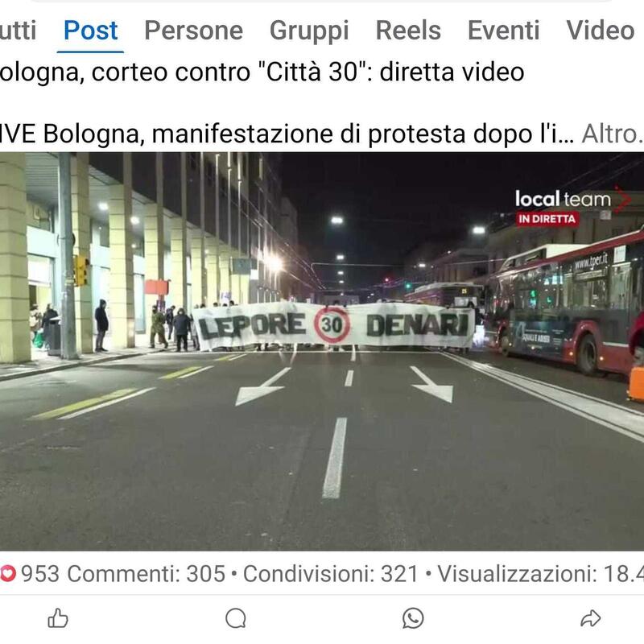Open comments with the speech bubble icon

click(x=236, y=618)
